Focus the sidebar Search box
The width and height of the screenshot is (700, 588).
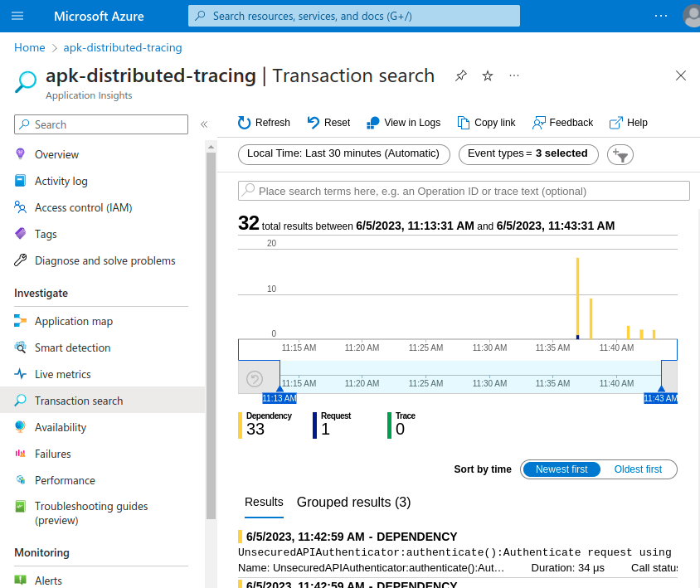(x=101, y=124)
